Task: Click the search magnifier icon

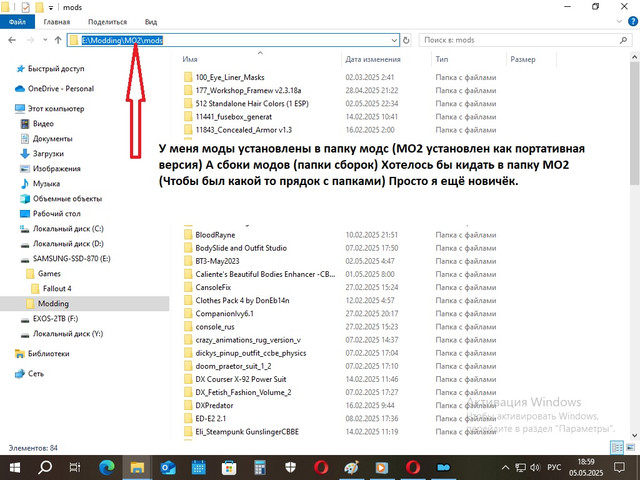Action: [x=623, y=40]
